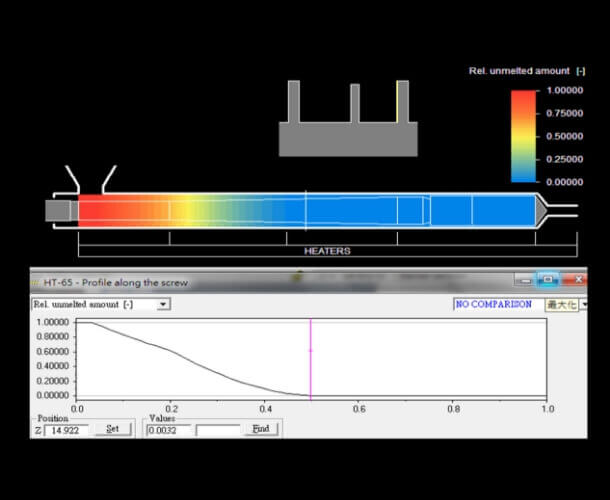Image resolution: width=610 pixels, height=500 pixels.
Task: Minimize the HT-65 profile window
Action: (526, 280)
